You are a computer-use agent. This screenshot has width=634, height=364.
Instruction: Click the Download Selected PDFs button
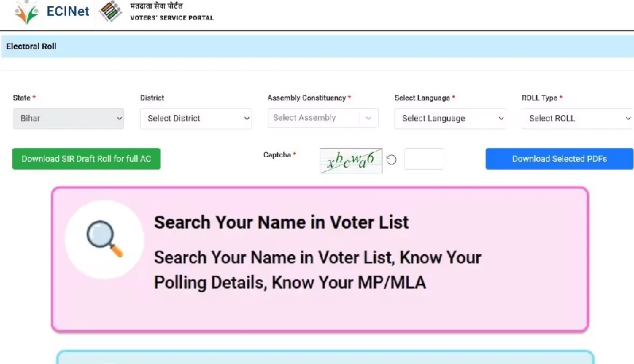[x=559, y=159]
